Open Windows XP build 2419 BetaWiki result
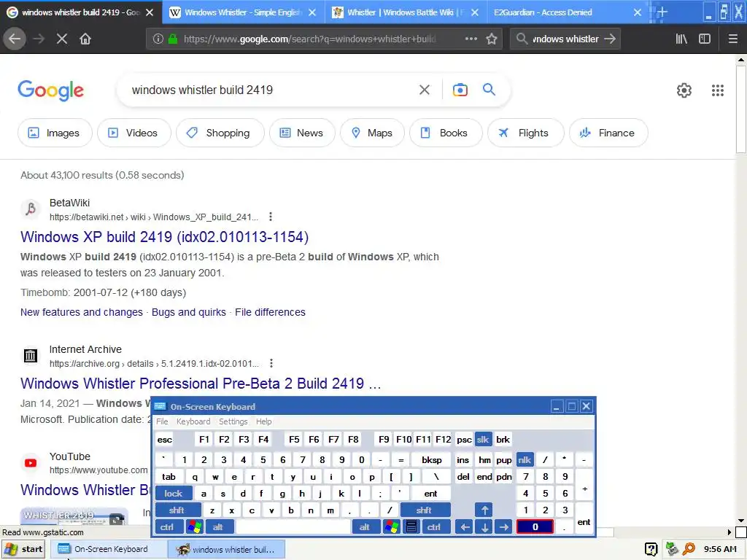Viewport: 747px width, 560px height. click(164, 237)
